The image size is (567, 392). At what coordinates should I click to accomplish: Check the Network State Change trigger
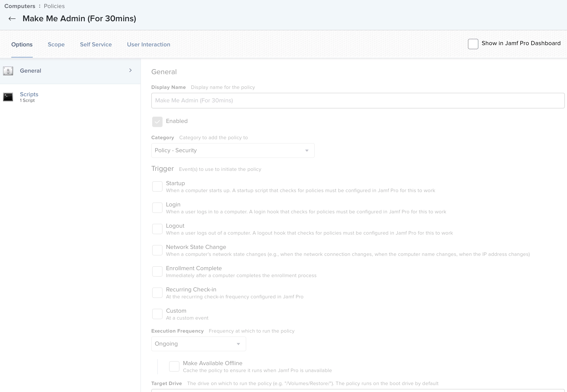coord(157,250)
